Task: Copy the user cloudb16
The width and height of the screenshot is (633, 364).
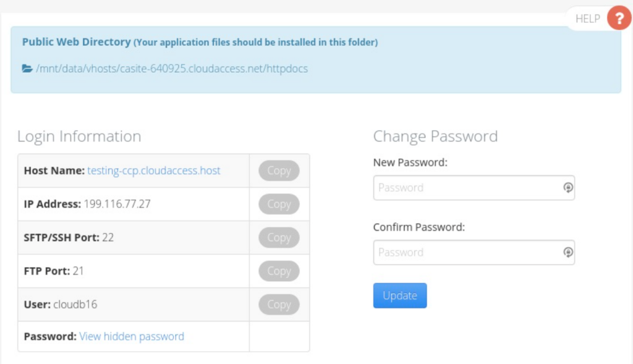Action: point(278,304)
